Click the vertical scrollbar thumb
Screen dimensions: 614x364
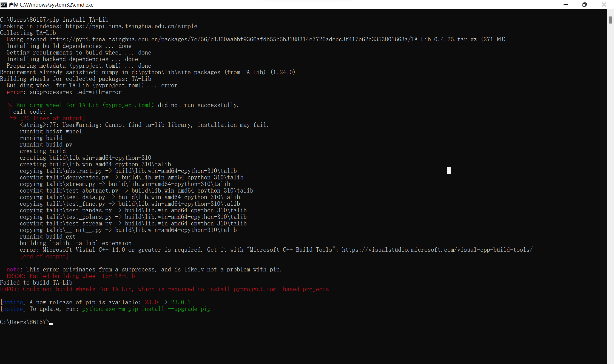click(610, 20)
